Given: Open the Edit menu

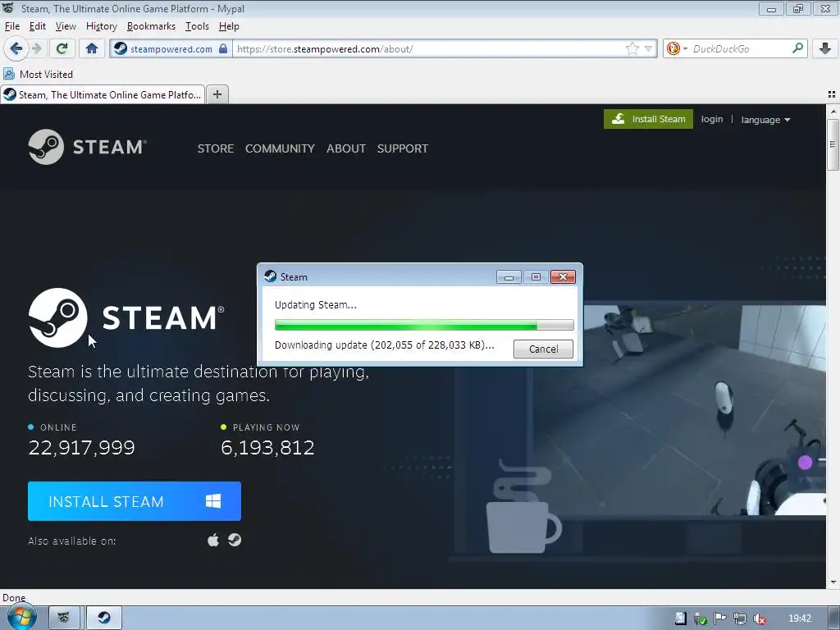Looking at the screenshot, I should tap(38, 26).
